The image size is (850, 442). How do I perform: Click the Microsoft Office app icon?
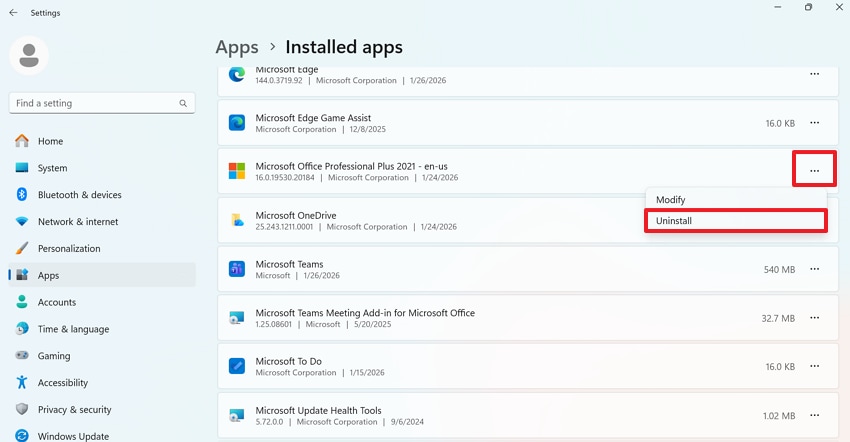point(237,171)
